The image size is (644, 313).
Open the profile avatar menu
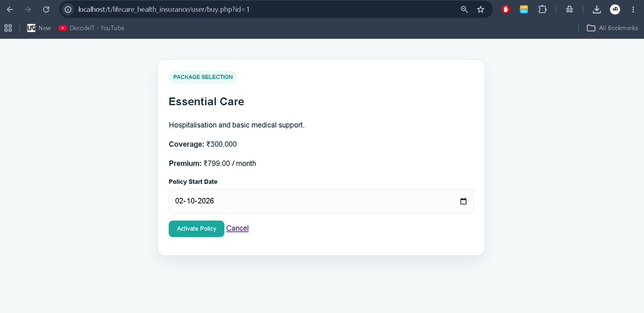(x=615, y=9)
